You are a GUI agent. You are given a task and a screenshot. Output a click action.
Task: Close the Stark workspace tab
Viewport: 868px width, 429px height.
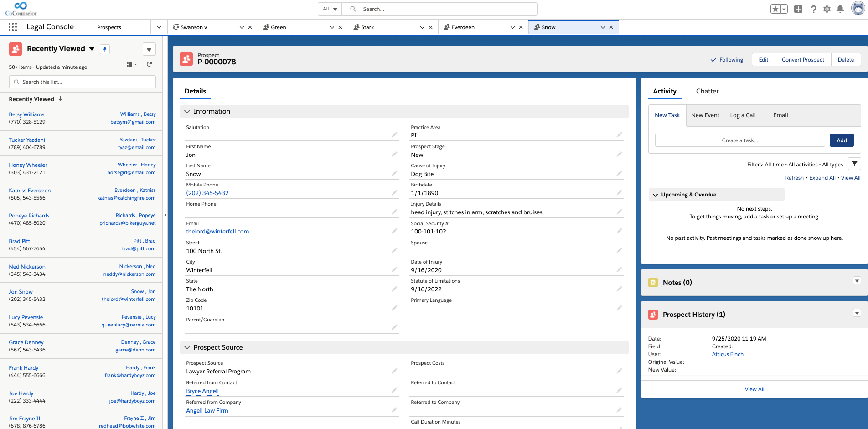tap(430, 27)
